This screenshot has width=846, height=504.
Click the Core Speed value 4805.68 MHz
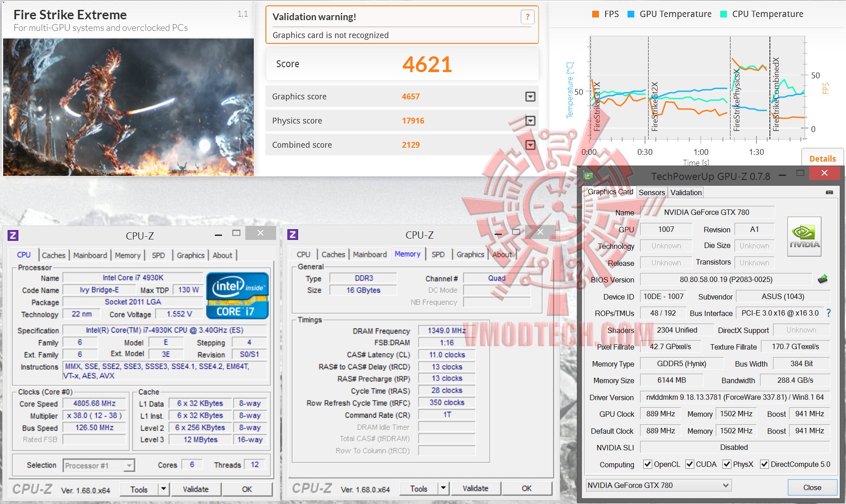94,403
